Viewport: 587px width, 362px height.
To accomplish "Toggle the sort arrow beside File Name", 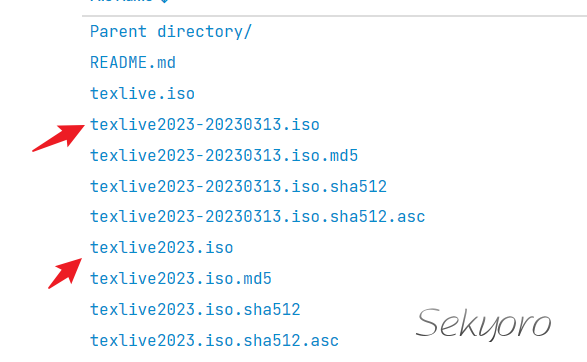I will click(x=164, y=1).
